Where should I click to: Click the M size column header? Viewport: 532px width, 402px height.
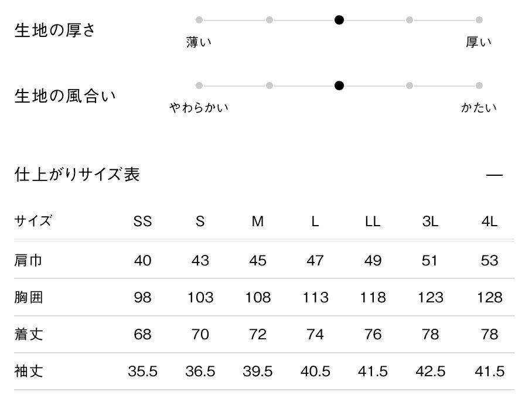point(258,222)
